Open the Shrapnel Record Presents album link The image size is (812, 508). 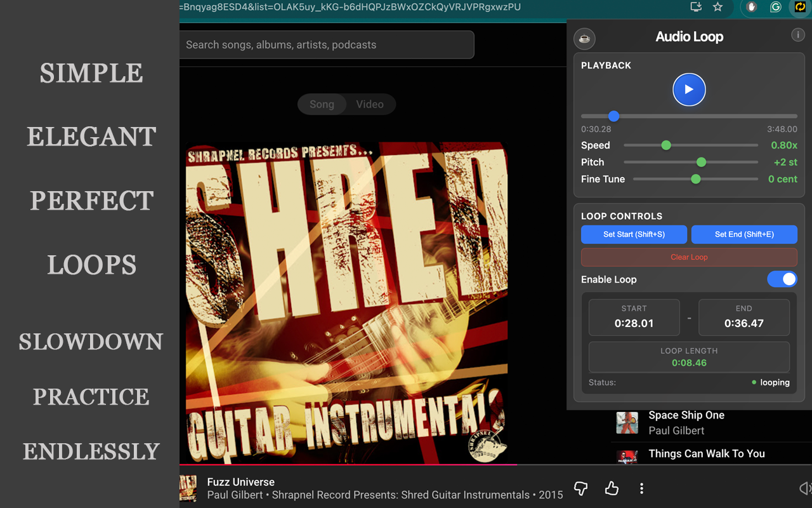coord(400,495)
